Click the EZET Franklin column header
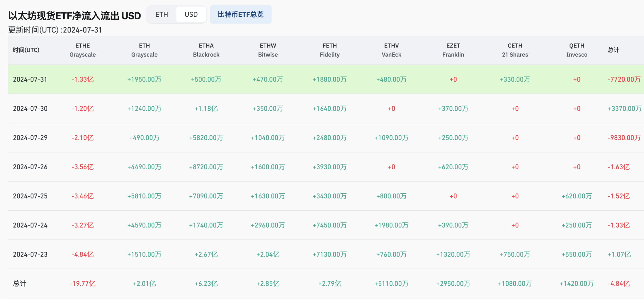This screenshot has height=299, width=644. pos(453,50)
